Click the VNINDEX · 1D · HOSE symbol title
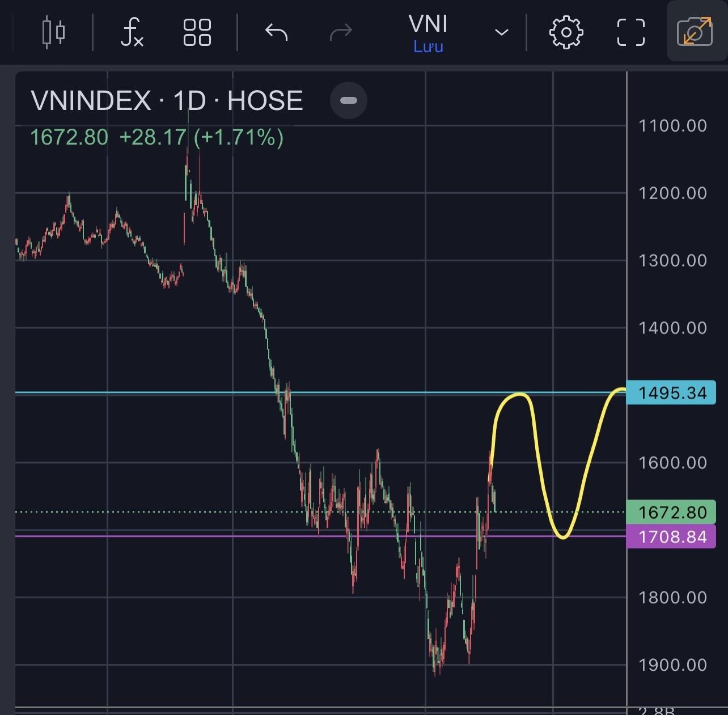 [167, 101]
